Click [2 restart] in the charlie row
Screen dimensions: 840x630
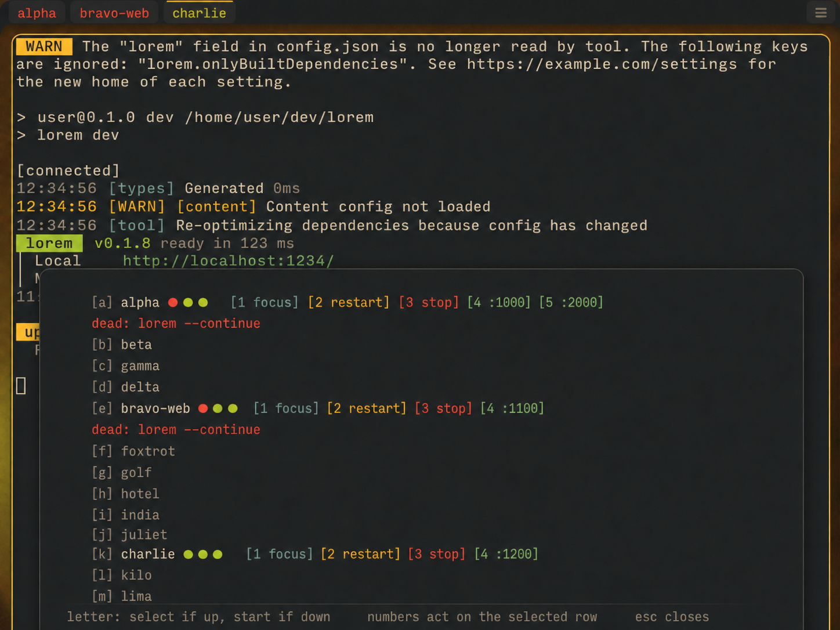[360, 554]
